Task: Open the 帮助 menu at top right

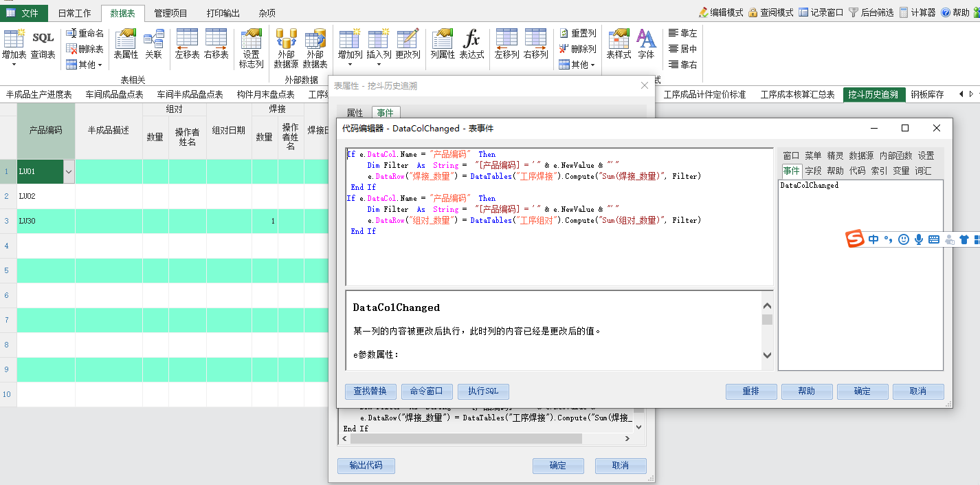Action: (x=955, y=12)
